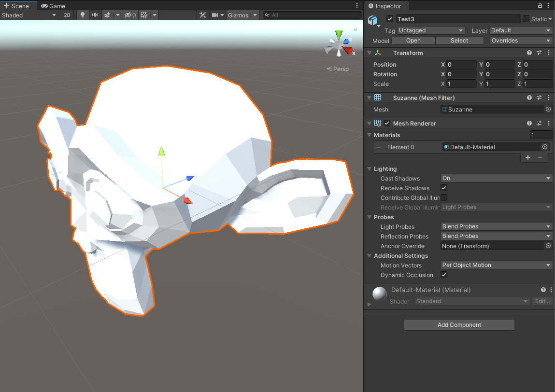Screen dimensions: 555x392
Task: Collapse the Transform component section
Action: point(370,53)
